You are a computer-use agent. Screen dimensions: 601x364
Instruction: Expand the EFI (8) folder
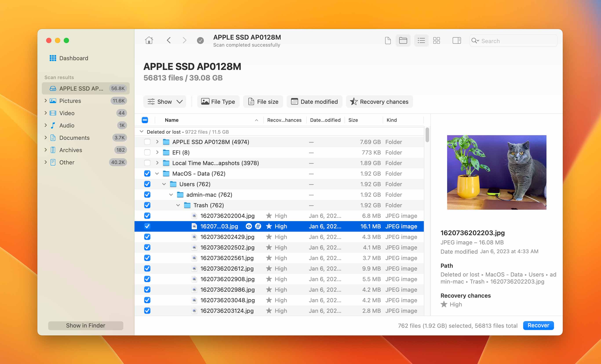[157, 153]
